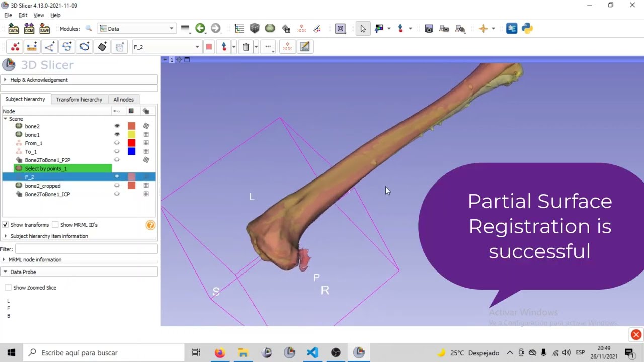
Task: Open the delete options dropdown arrow
Action: pos(256,47)
